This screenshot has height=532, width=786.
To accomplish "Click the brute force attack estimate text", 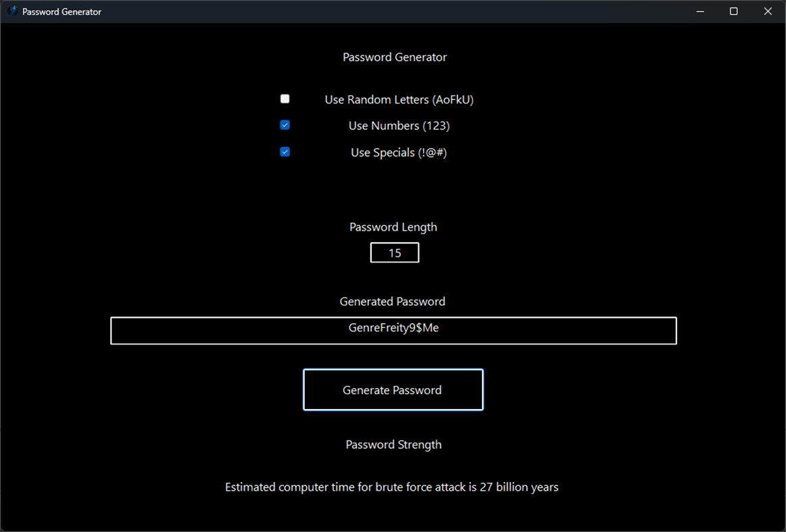I will point(391,487).
